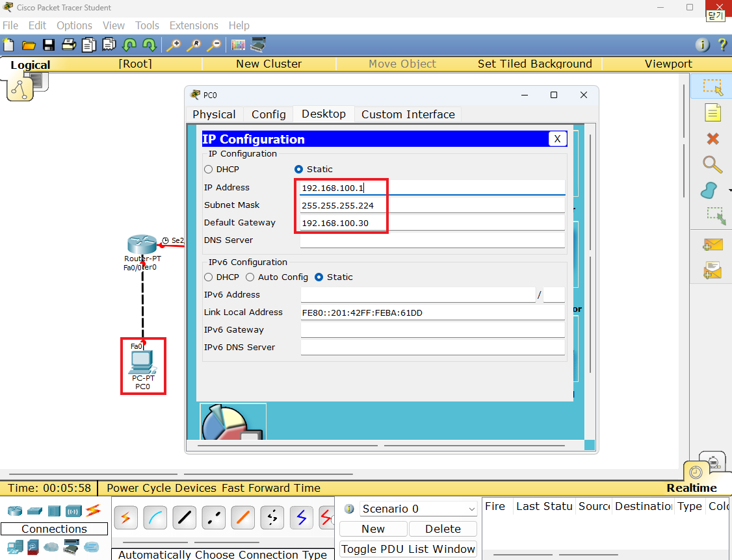This screenshot has width=732, height=560.
Task: Click the IPv6 Gateway input field
Action: [432, 330]
